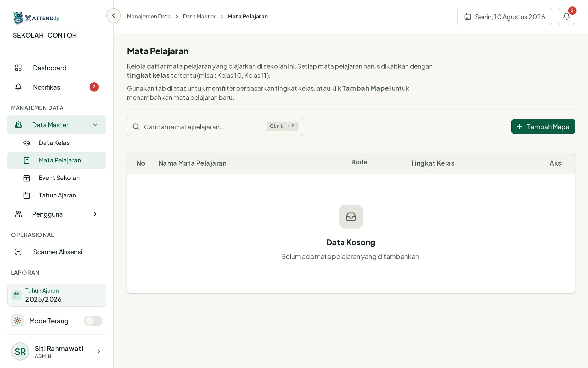
Task: Click the Data Kelas graduation cap icon
Action: [27, 143]
